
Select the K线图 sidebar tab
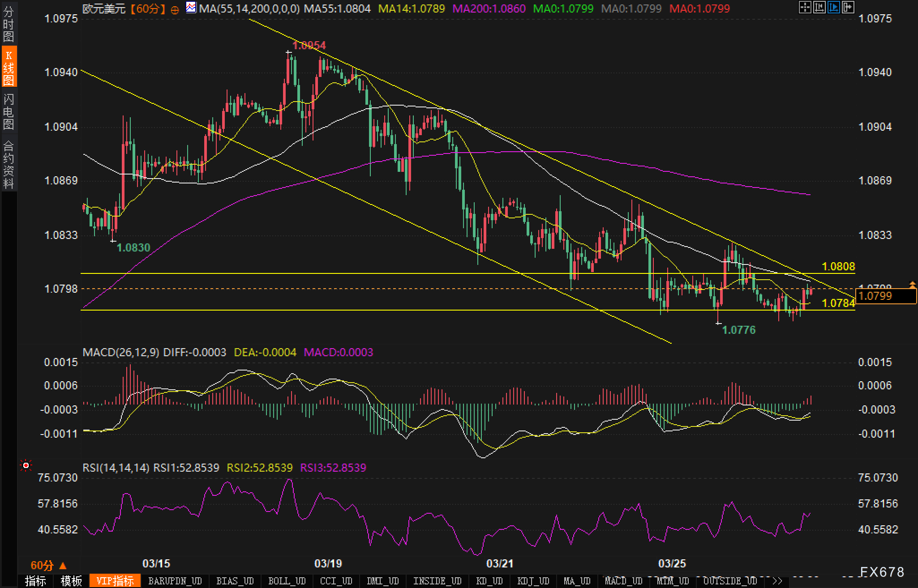(x=9, y=68)
